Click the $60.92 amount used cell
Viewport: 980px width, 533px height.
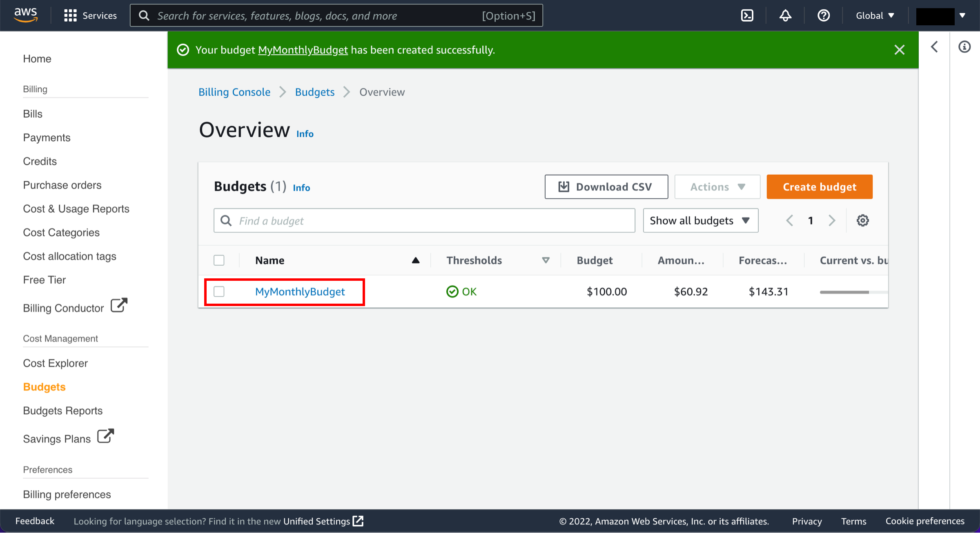pos(690,291)
